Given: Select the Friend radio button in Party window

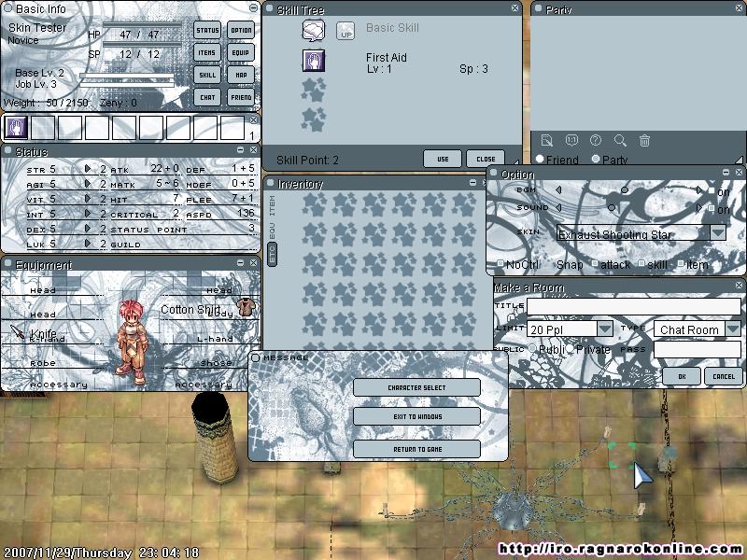Looking at the screenshot, I should [540, 159].
